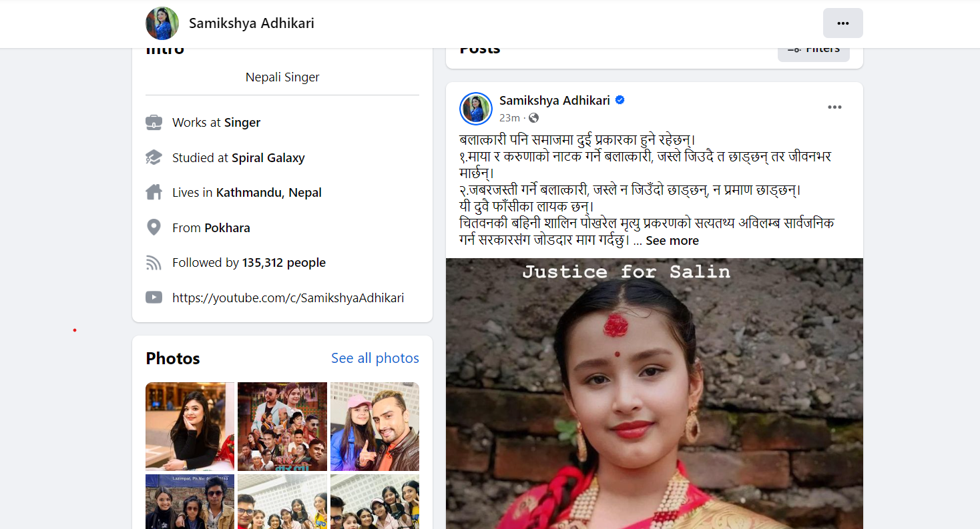Click the YouTube icon in the Intro section
This screenshot has width=980, height=529.
click(x=154, y=298)
